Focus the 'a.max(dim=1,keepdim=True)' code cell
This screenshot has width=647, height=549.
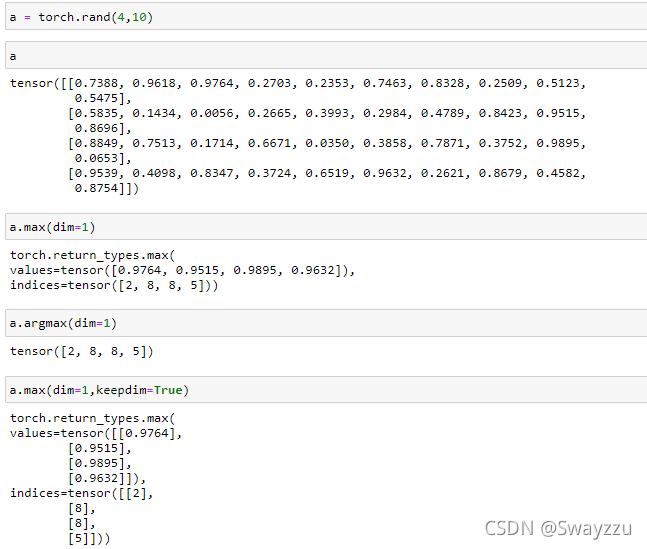[x=320, y=389]
